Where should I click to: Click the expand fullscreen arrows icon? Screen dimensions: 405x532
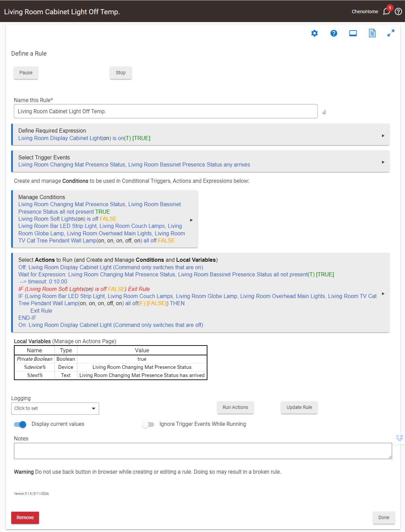coord(391,33)
